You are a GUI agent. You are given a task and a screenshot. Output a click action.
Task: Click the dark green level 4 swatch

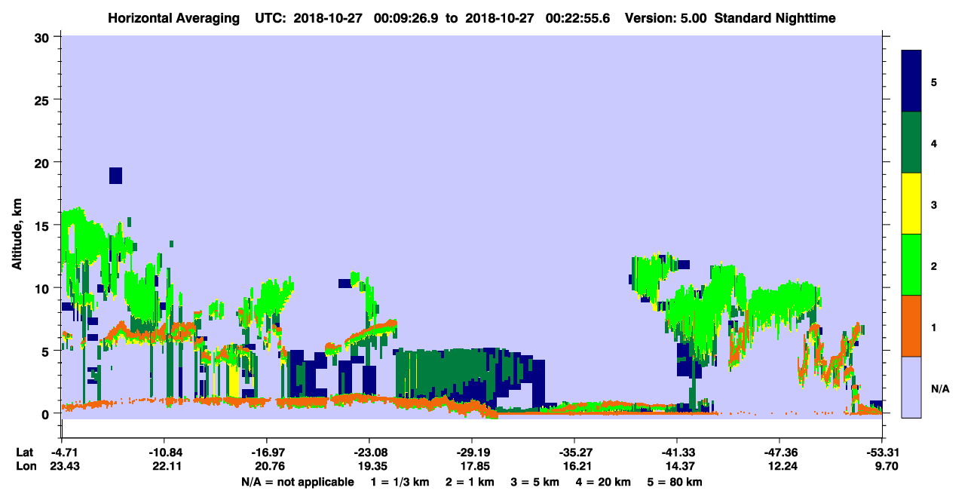(911, 143)
